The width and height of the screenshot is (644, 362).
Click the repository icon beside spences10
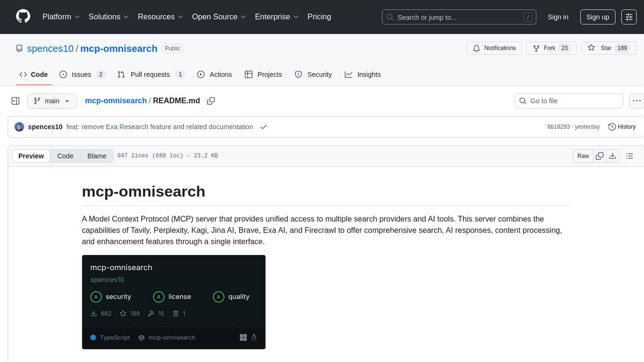coord(19,48)
